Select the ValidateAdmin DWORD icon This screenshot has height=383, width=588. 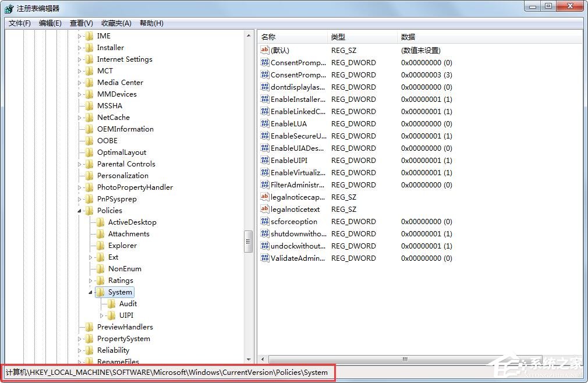point(266,258)
